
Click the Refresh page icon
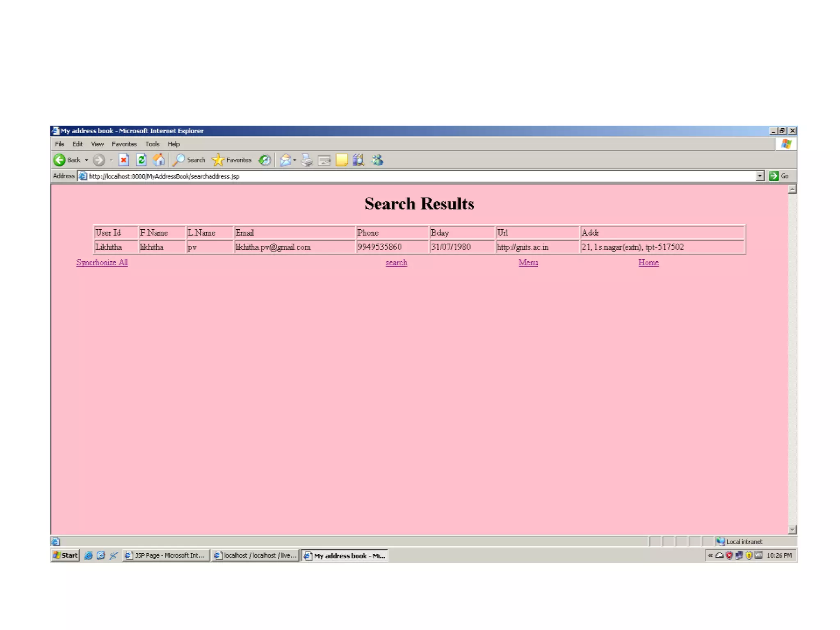tap(141, 160)
